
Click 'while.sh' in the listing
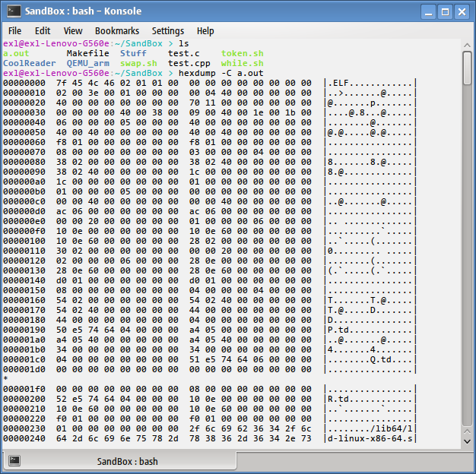(243, 63)
